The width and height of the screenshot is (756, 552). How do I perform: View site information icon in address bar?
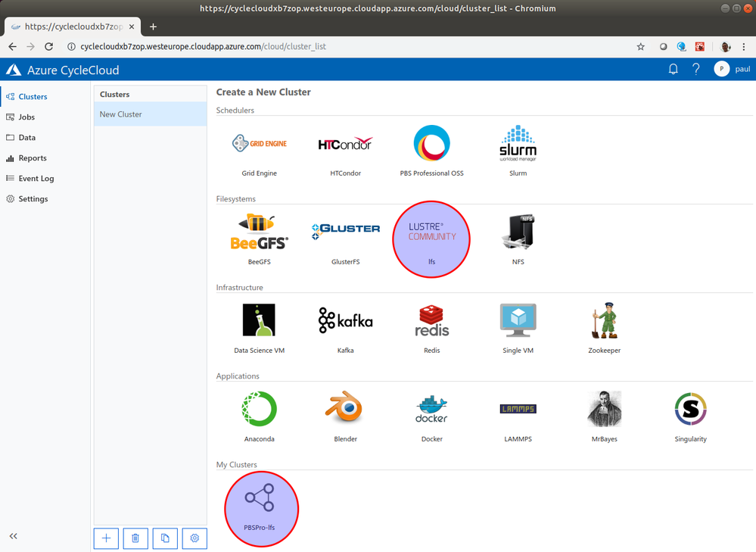[x=71, y=46]
